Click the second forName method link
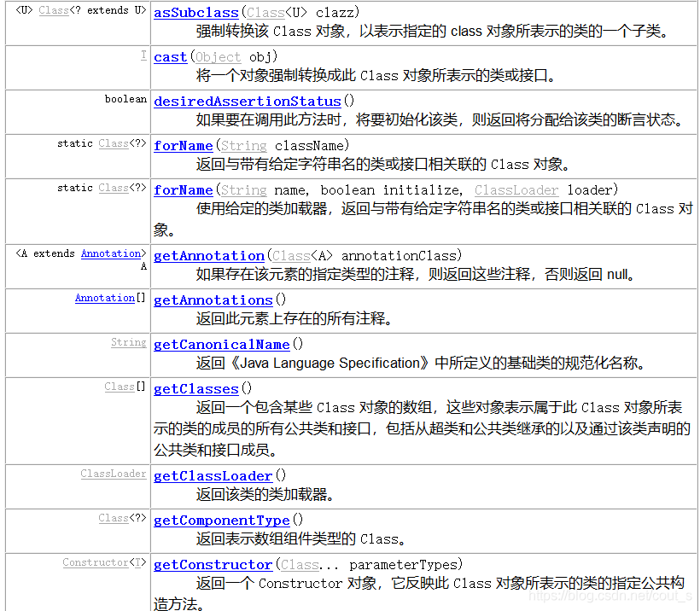The height and width of the screenshot is (611, 700). click(183, 189)
